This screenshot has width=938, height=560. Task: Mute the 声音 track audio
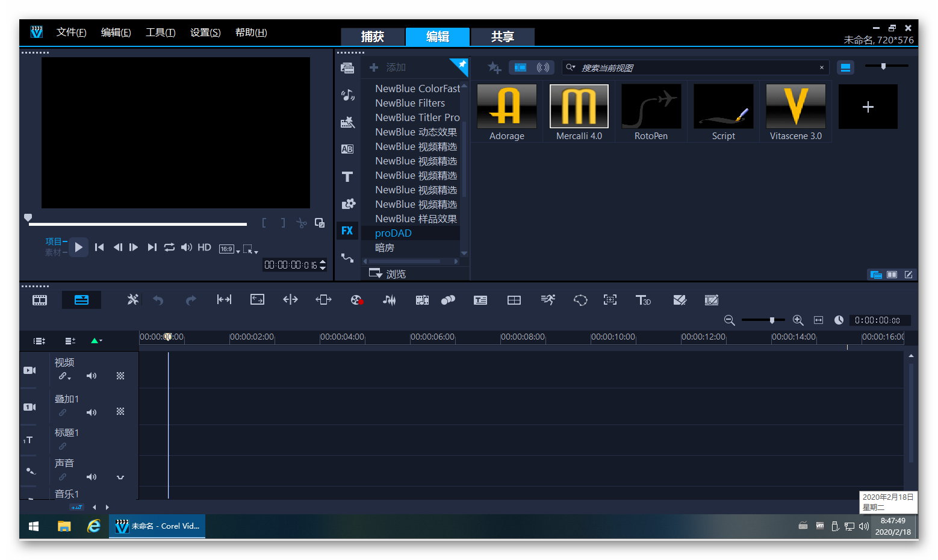tap(92, 477)
